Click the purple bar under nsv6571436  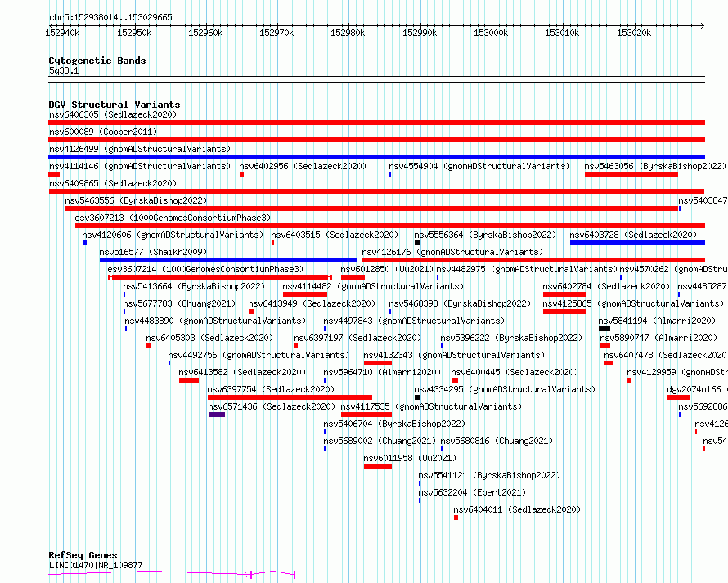coord(217,415)
